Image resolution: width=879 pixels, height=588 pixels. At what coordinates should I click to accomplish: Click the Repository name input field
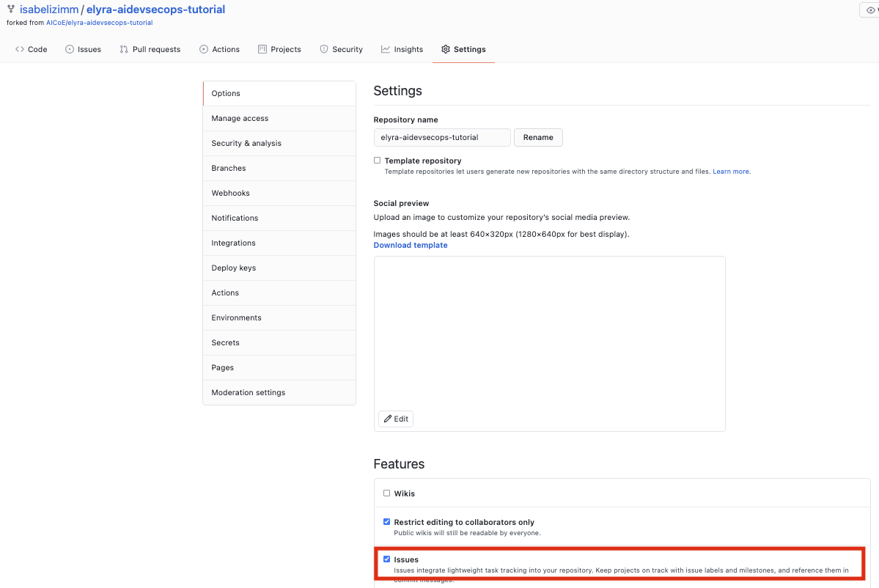pyautogui.click(x=442, y=137)
